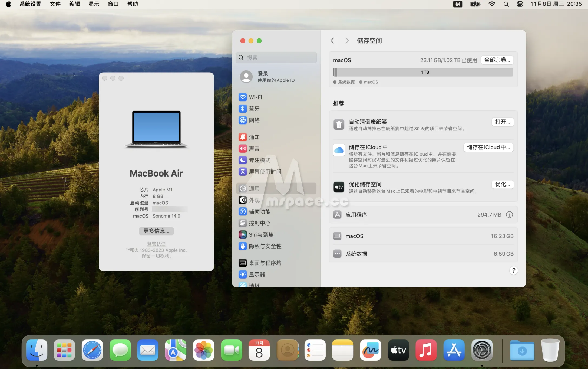Launch Safari from the Dock

click(92, 350)
